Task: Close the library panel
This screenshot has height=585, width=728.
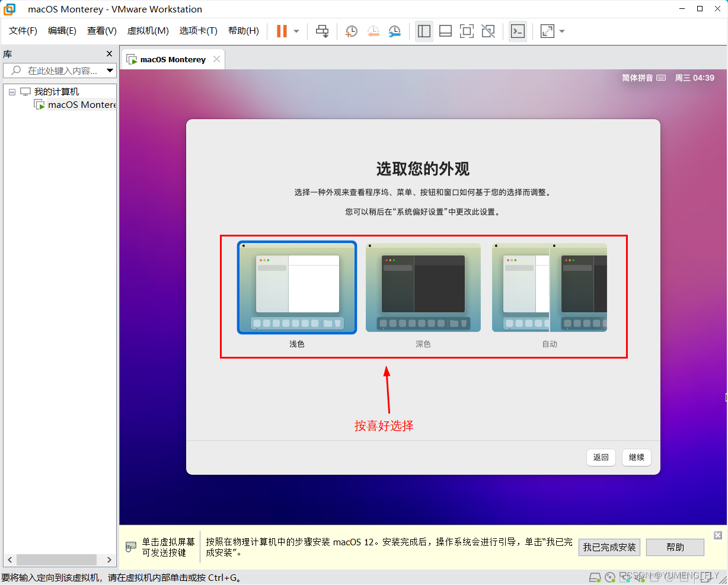Action: point(109,54)
